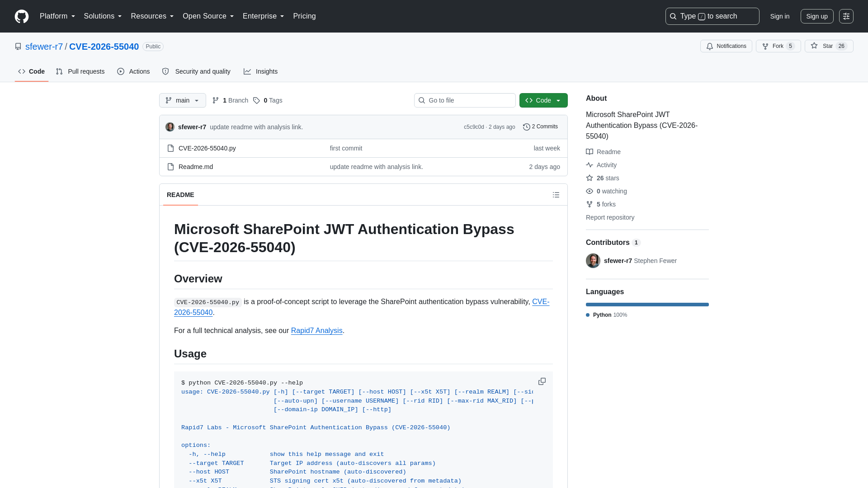Open the Rapid7 Analysis link
The height and width of the screenshot is (488, 868).
point(316,331)
